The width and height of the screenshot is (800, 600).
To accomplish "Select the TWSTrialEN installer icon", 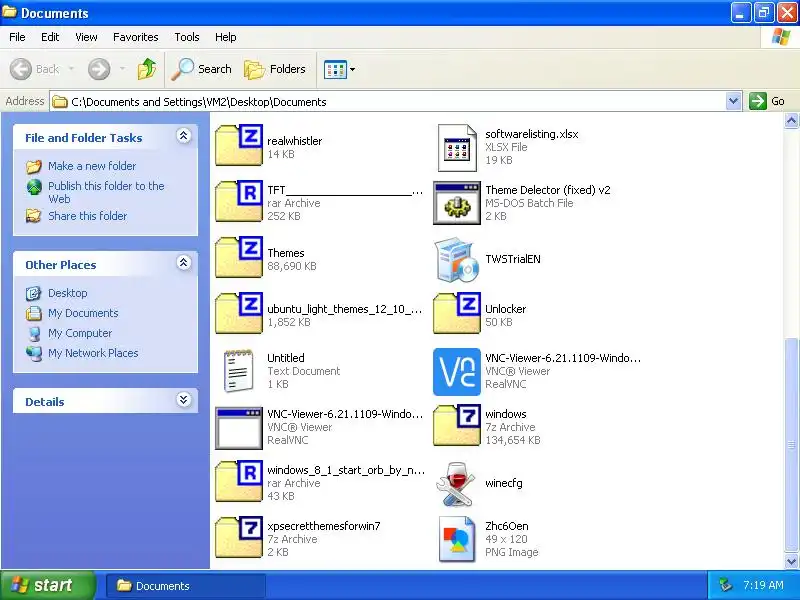I will [x=457, y=259].
